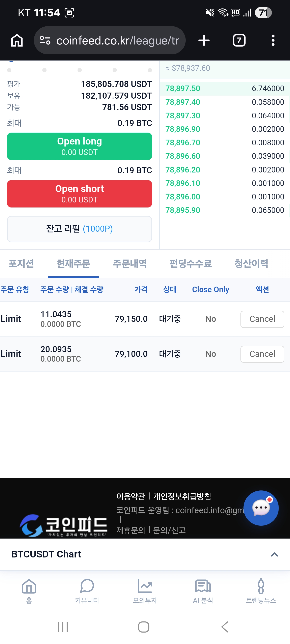The width and height of the screenshot is (290, 644).
Task: Open AI 분석 from bottom navigation
Action: [203, 591]
